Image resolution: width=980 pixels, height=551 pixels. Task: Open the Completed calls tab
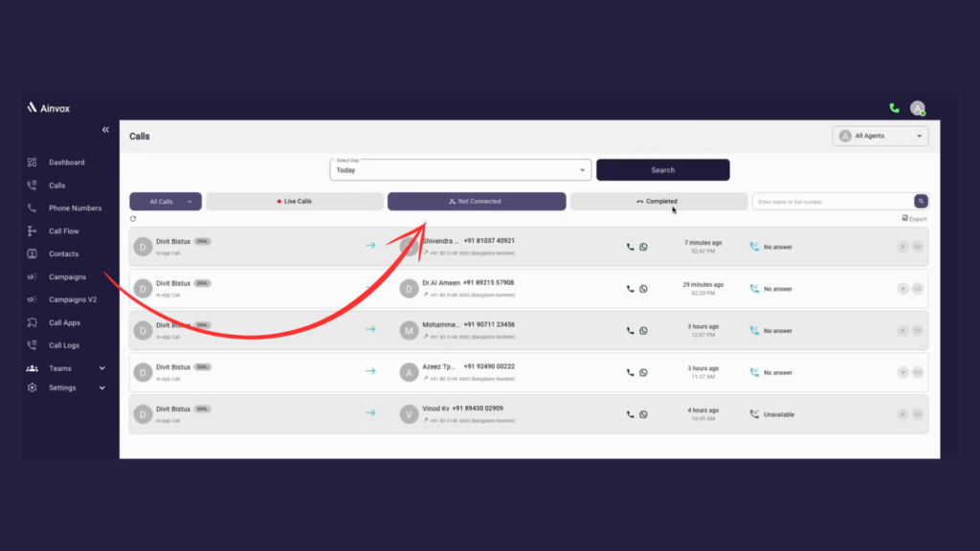[x=658, y=201]
